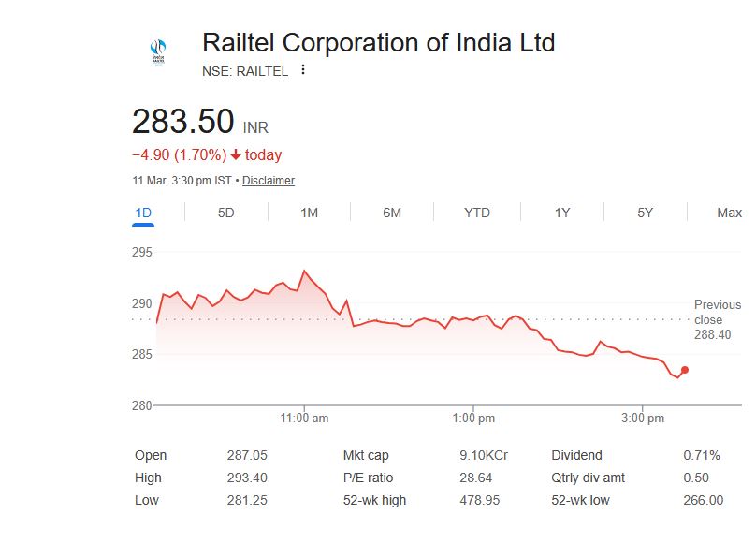Open the Disclaimer link
The width and height of the screenshot is (756, 544).
tap(269, 181)
